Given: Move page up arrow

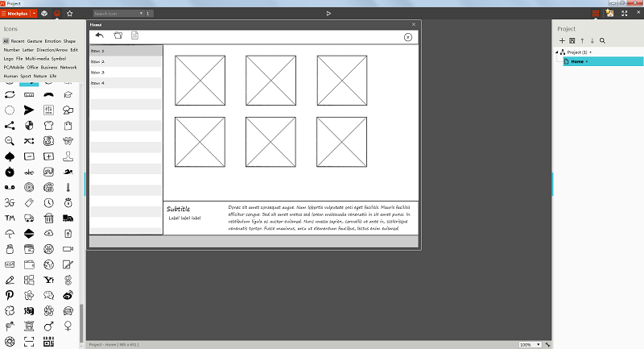Looking at the screenshot, I should (x=582, y=40).
